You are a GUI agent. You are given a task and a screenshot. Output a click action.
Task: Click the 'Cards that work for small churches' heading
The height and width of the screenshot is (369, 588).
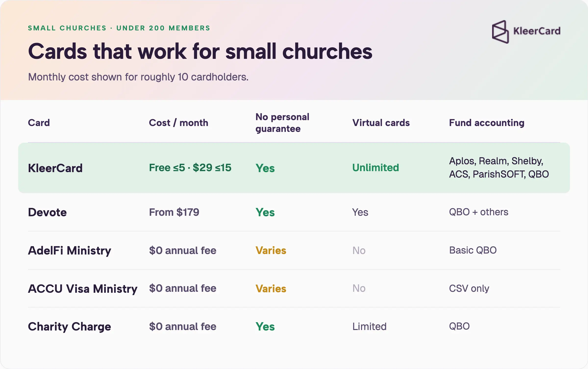pos(200,51)
